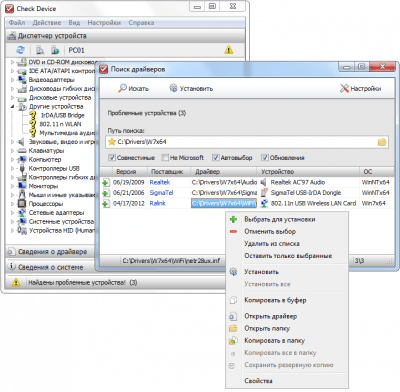Click red minus icon in context menu
The height and width of the screenshot is (392, 400).
pyautogui.click(x=233, y=231)
